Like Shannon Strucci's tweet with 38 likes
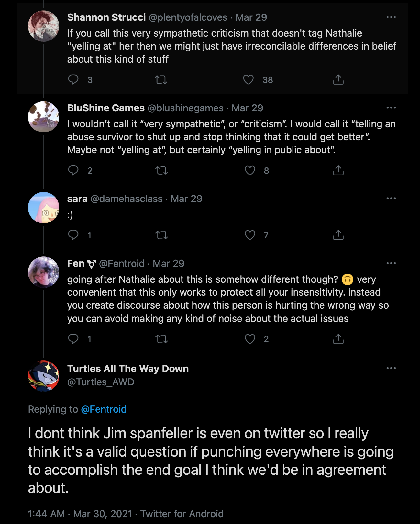The image size is (420, 524). [x=249, y=80]
